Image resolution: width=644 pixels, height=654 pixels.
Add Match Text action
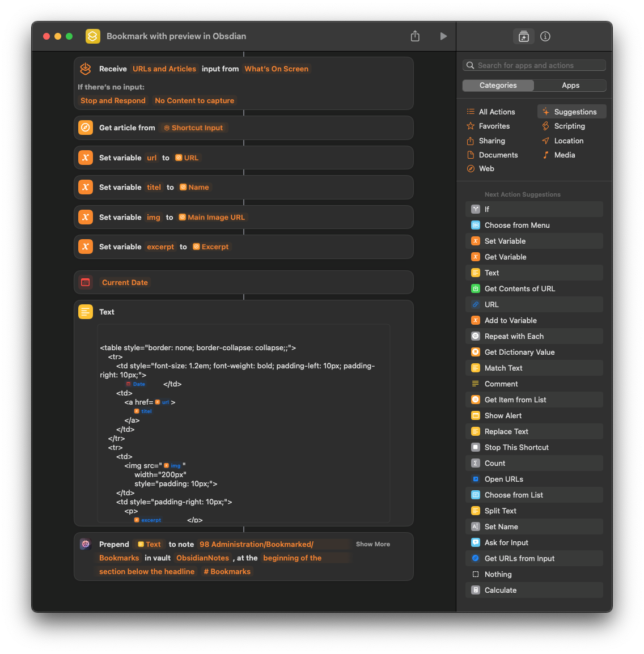[534, 368]
